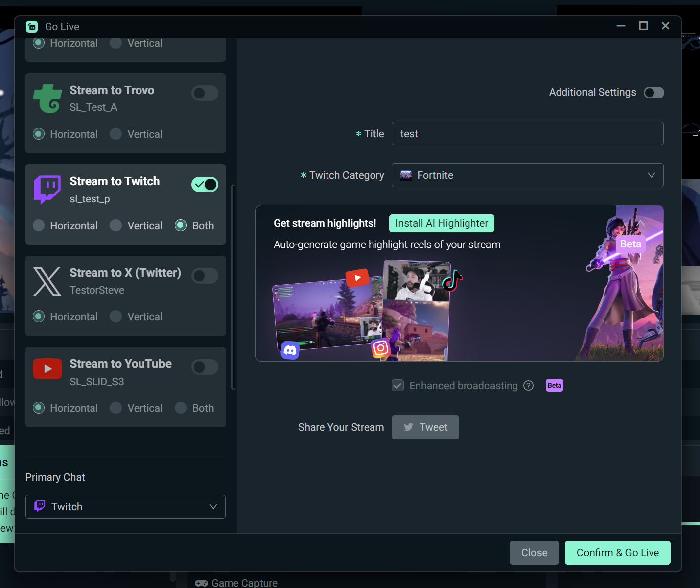This screenshot has width=700, height=588.
Task: Click the TikTok icon in highlights banner
Action: (x=452, y=281)
